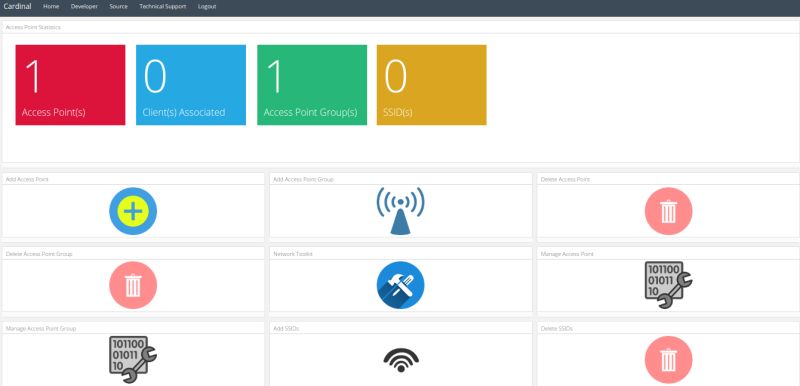Click the "Add SSIDs" panel title
This screenshot has height=386, width=800.
[x=286, y=329]
